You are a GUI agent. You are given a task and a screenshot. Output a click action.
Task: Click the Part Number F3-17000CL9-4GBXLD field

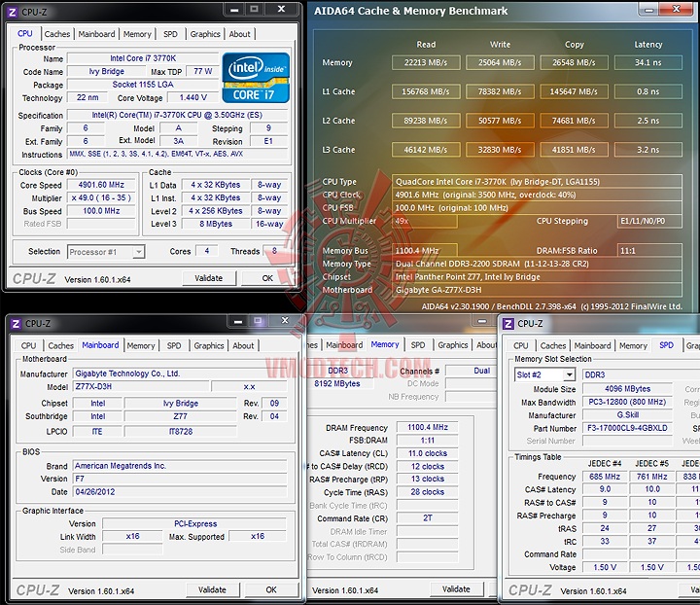tap(627, 428)
